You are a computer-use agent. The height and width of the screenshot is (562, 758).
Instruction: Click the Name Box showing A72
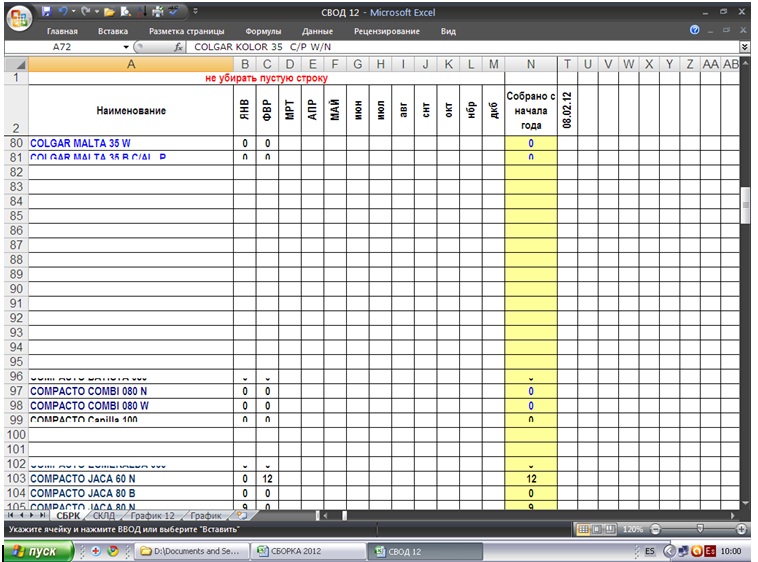63,47
